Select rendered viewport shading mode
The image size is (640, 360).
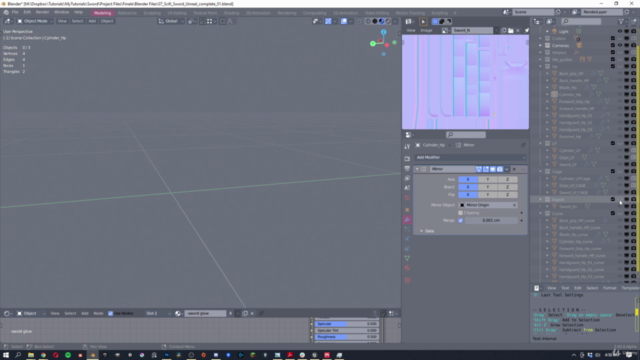pyautogui.click(x=388, y=21)
